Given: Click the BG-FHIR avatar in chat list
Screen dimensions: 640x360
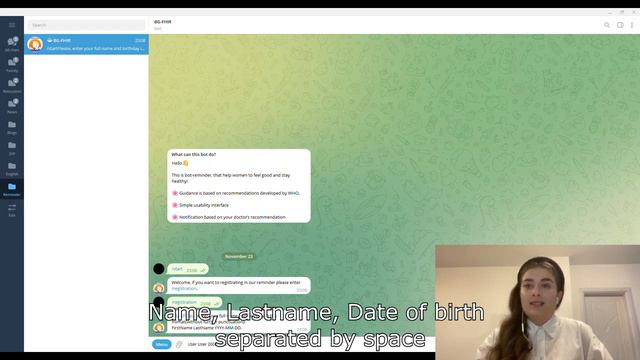Looking at the screenshot, I should [x=35, y=44].
